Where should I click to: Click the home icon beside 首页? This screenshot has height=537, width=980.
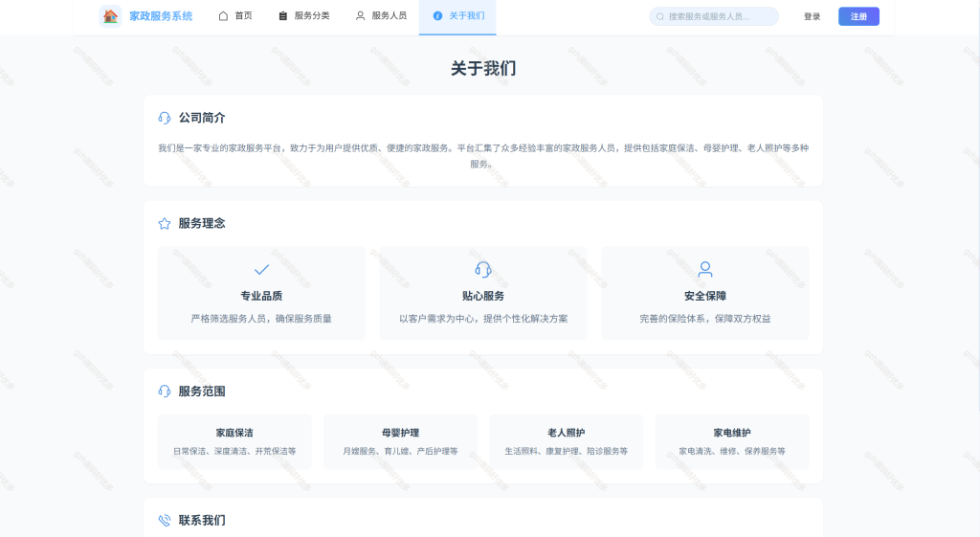[223, 15]
